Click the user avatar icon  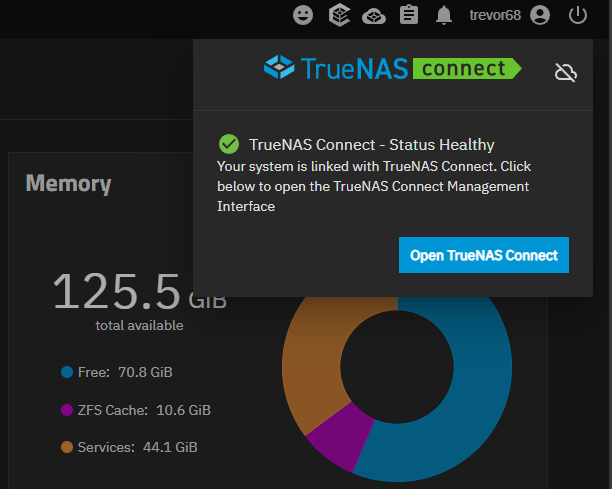(540, 15)
